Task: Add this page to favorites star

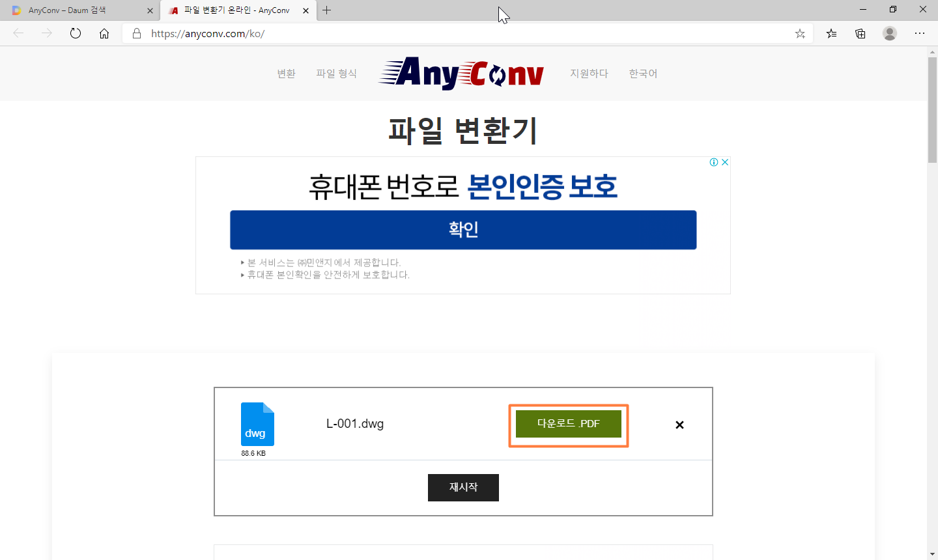Action: click(x=800, y=33)
